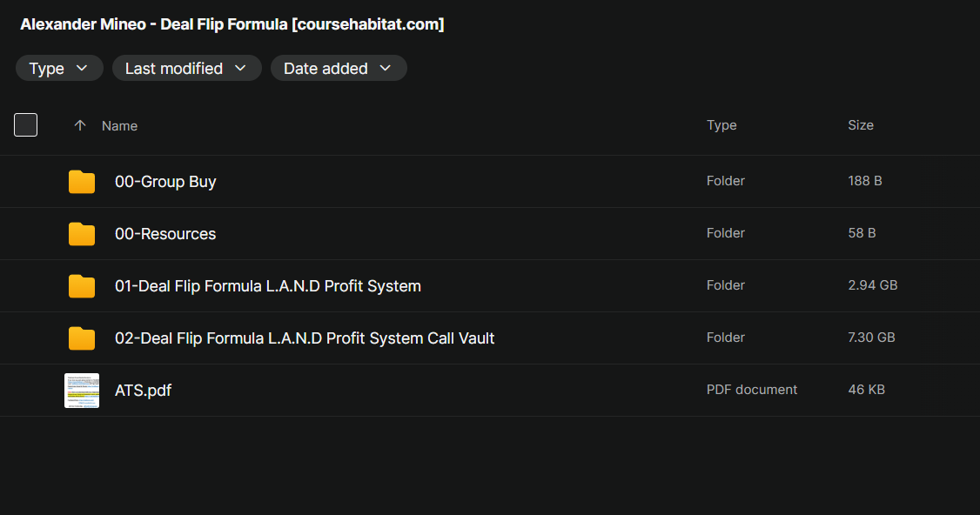This screenshot has width=980, height=515.
Task: Open the Type filter dropdown
Action: (59, 69)
